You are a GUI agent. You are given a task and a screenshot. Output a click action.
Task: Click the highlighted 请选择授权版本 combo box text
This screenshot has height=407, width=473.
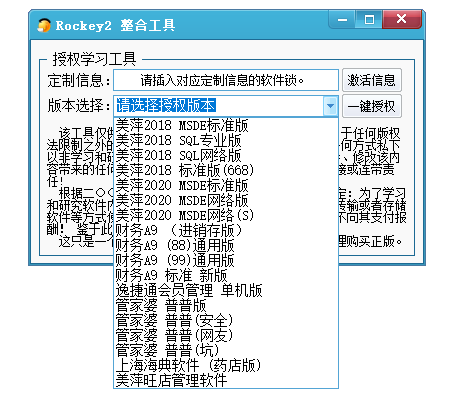(166, 106)
